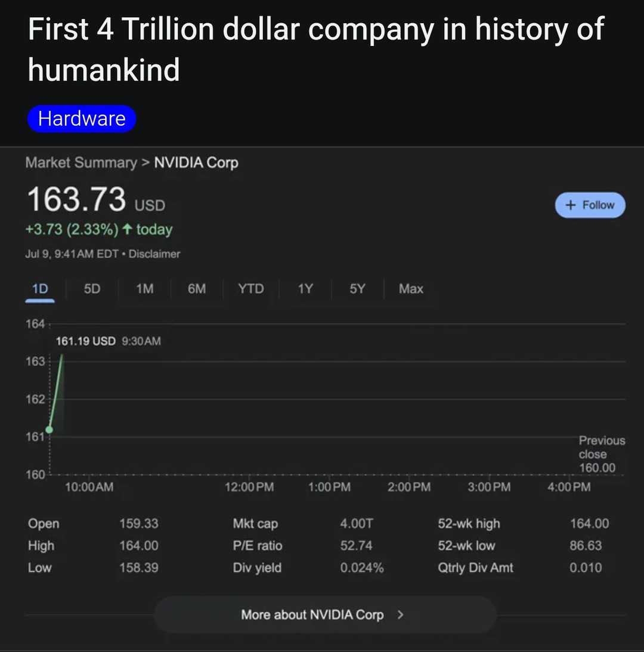Click the Hardware flair tag
Image resolution: width=644 pixels, height=652 pixels.
click(82, 119)
